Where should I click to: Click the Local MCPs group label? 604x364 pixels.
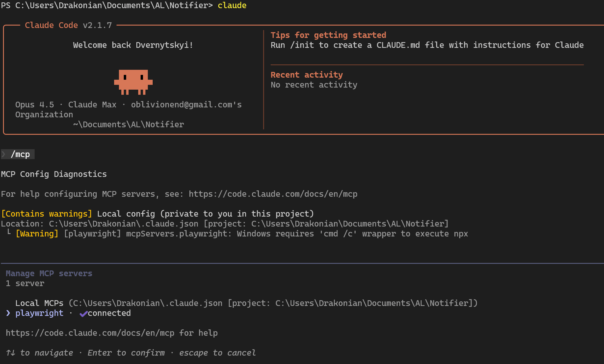(x=39, y=303)
